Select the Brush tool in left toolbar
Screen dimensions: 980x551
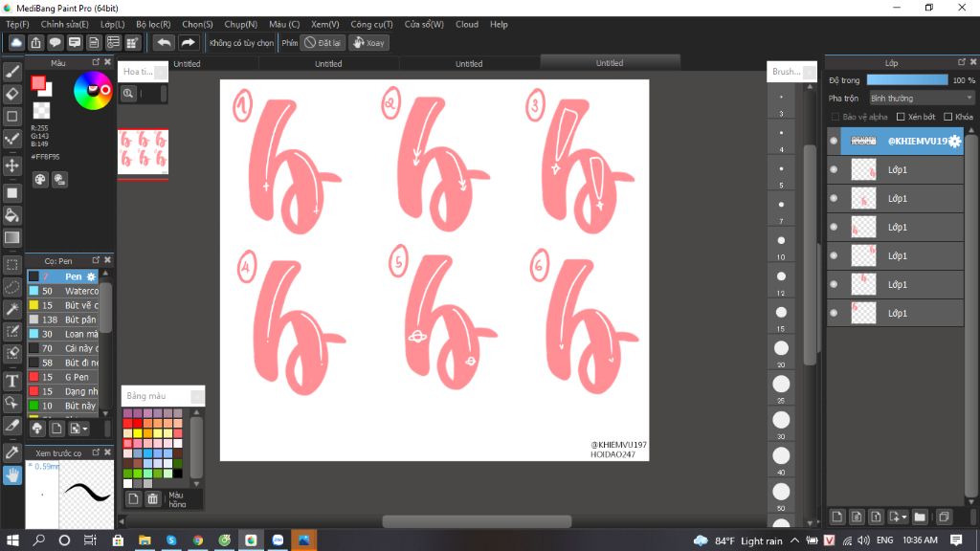(11, 72)
